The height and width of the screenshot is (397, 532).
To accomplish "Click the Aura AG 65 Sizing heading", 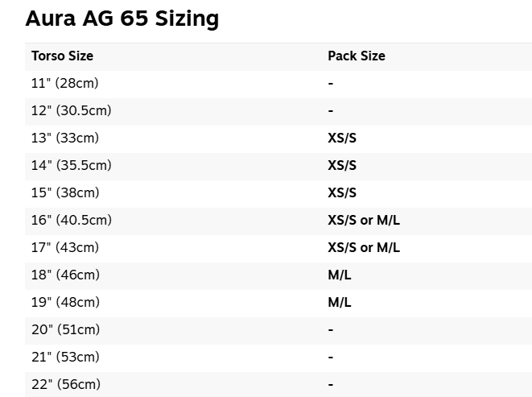I will coord(122,19).
